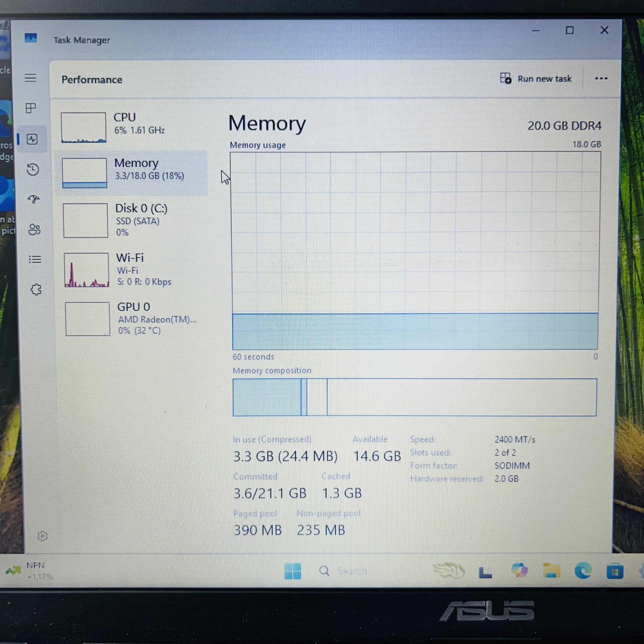Go to the Processes page icon
The image size is (644, 644).
click(x=31, y=108)
